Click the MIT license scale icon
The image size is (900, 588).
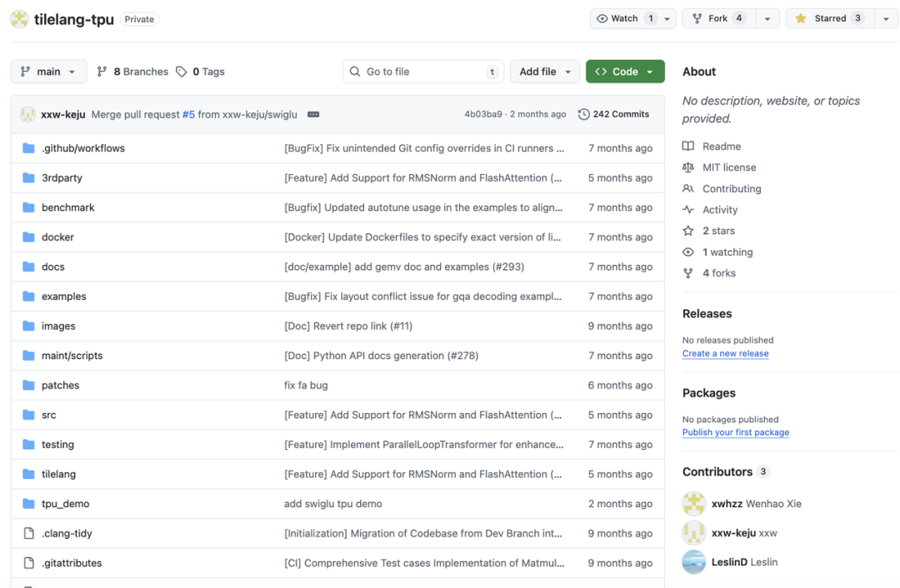[687, 167]
